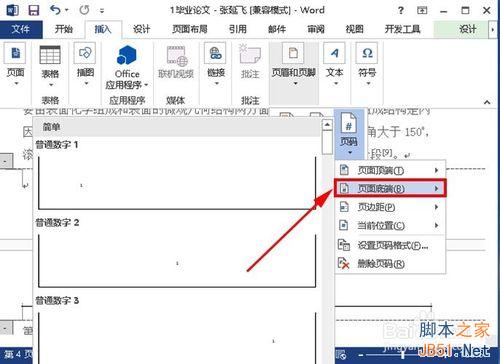
Task: Click the 联机视频 (Online Video) icon
Action: 176,56
